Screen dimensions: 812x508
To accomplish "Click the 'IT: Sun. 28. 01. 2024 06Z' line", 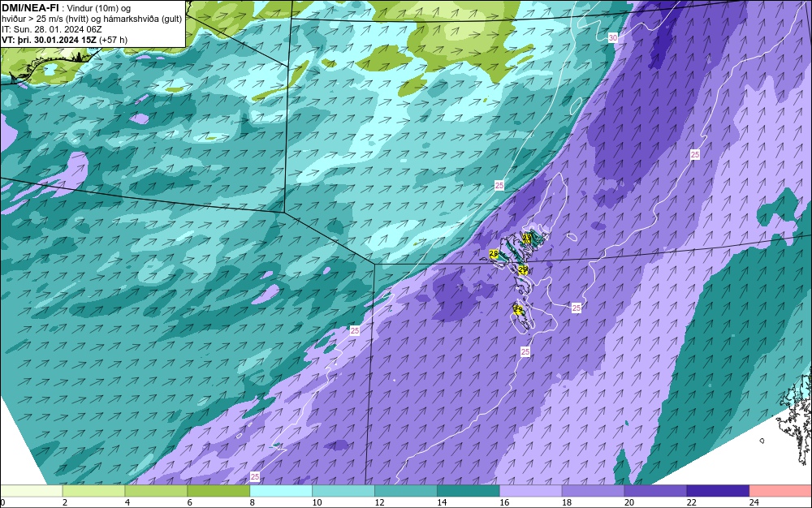I will click(x=52, y=29).
